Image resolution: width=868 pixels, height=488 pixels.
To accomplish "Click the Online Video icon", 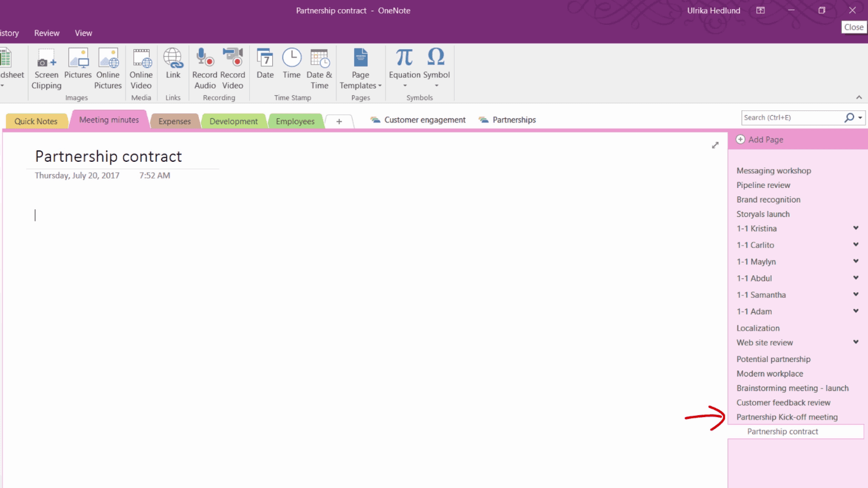I will coord(141,67).
